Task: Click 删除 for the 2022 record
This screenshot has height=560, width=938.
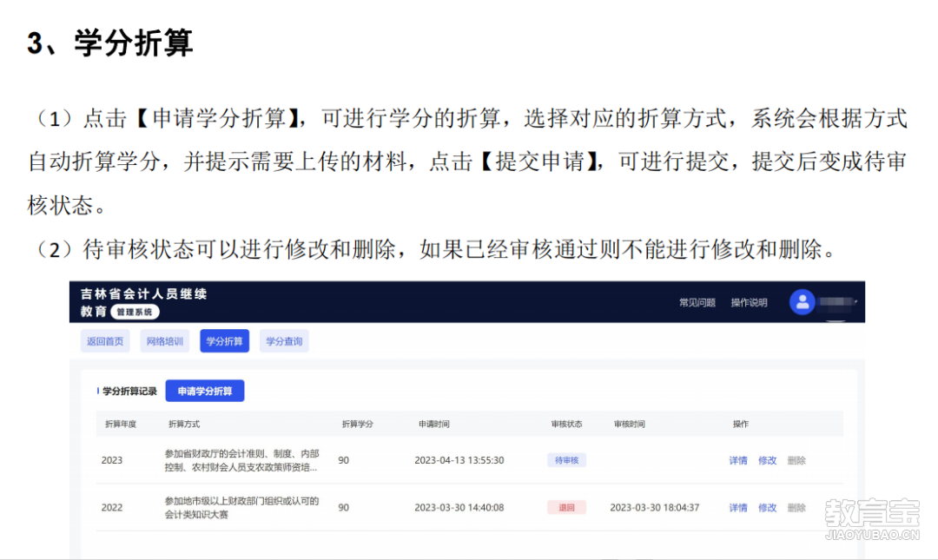Action: coord(796,507)
